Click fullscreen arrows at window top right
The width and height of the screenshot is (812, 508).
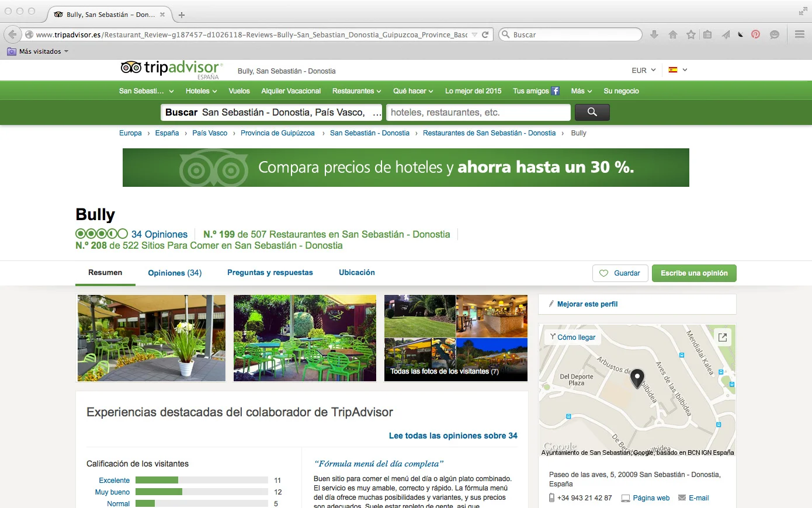coord(803,11)
